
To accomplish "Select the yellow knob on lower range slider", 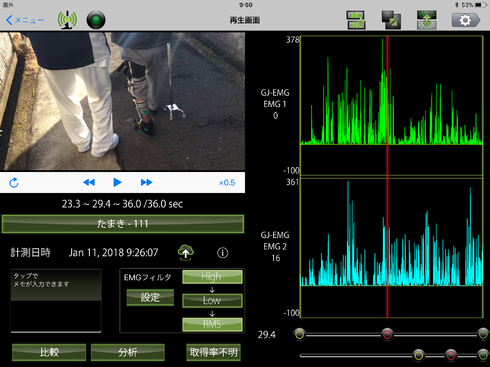I will (419, 355).
